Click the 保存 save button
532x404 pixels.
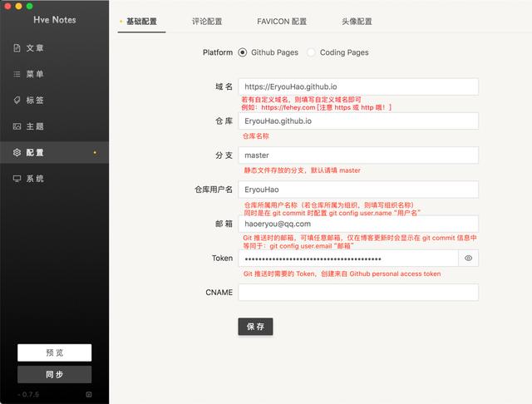click(x=255, y=327)
